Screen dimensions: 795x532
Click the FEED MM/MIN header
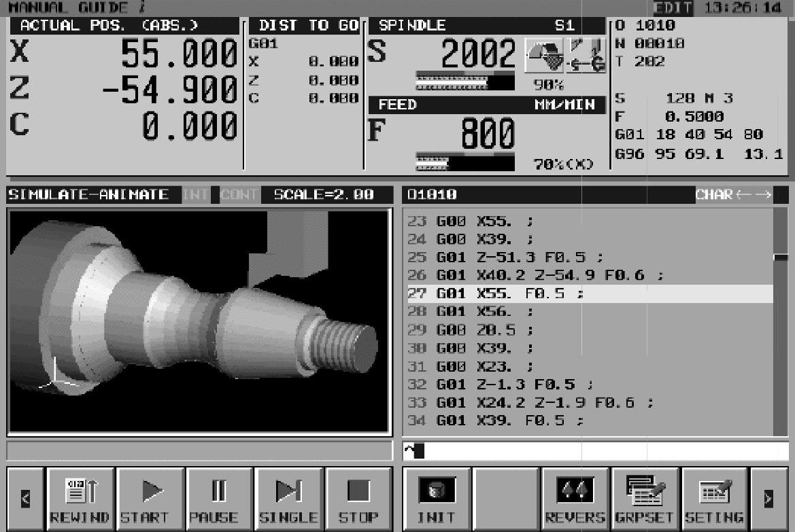[x=487, y=105]
